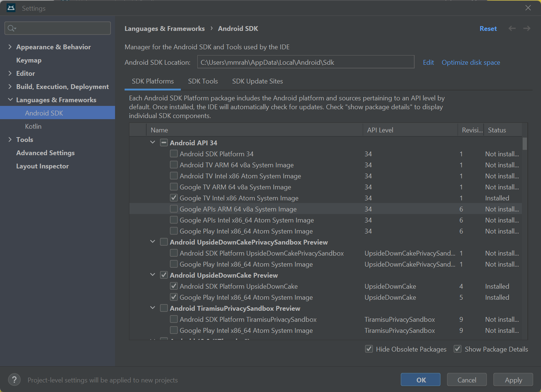Open Layout Inspector settings page
This screenshot has height=392, width=541.
[x=42, y=166]
